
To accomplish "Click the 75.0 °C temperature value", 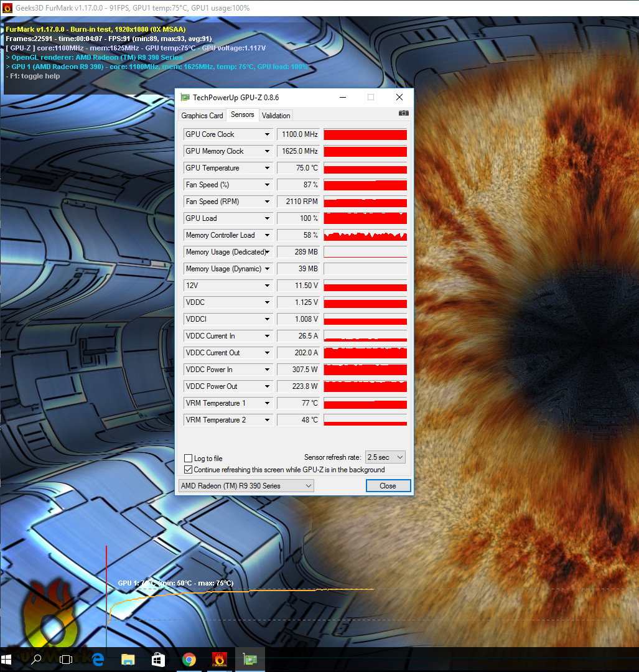I will point(299,168).
